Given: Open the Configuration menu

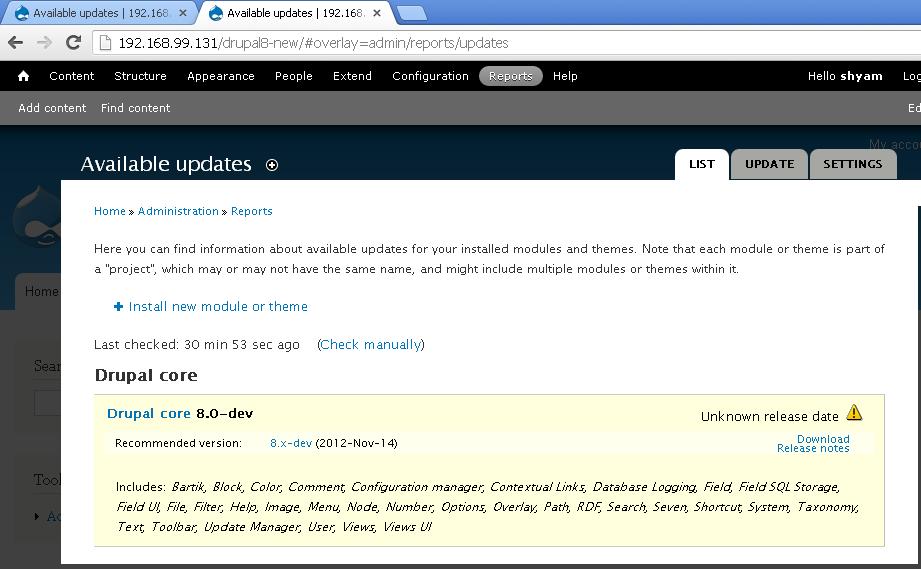Looking at the screenshot, I should (431, 76).
